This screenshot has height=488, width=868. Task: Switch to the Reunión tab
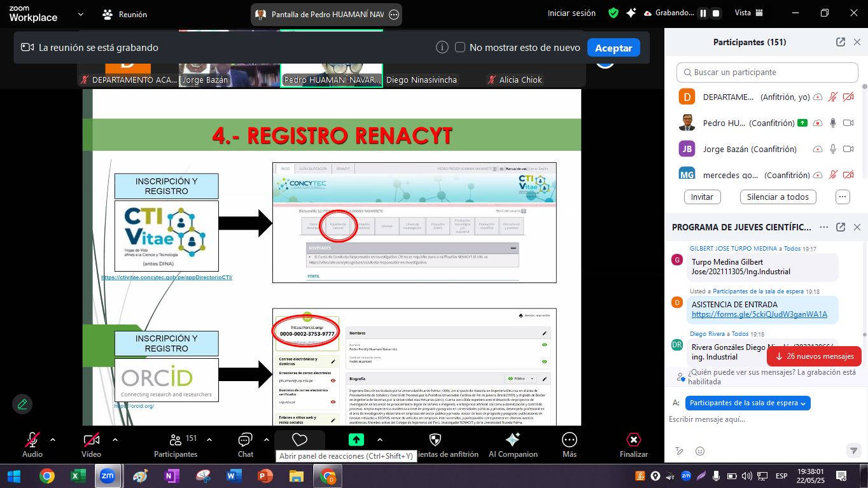tap(124, 14)
